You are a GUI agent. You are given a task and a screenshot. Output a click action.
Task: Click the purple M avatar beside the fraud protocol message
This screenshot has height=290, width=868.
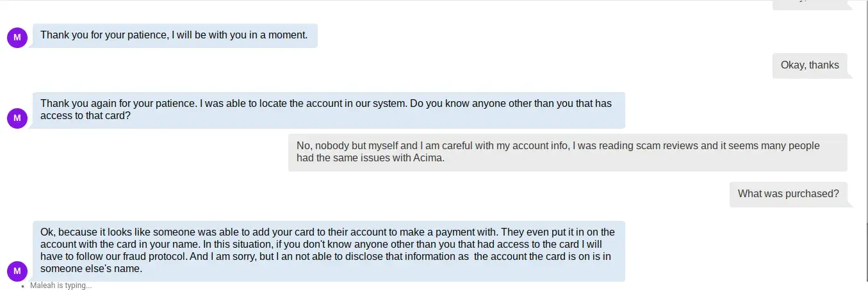(17, 271)
